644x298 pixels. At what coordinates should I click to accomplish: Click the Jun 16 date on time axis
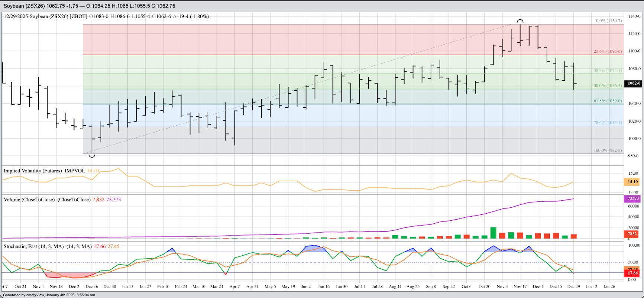tap(324, 286)
